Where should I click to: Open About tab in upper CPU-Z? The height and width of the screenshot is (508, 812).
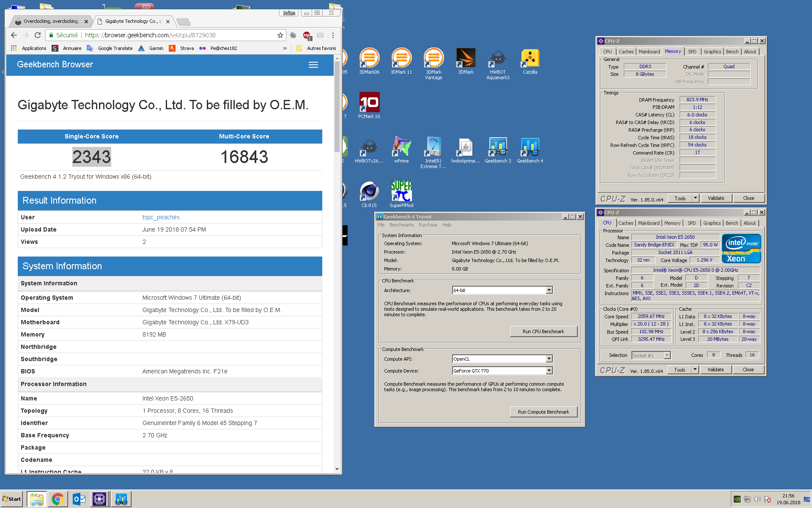coord(750,52)
